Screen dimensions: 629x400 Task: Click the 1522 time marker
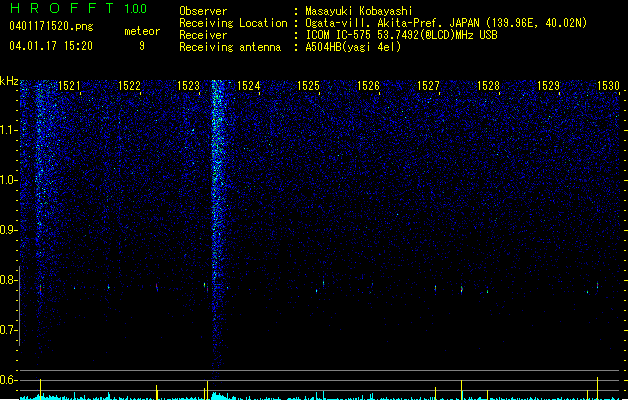[x=129, y=86]
